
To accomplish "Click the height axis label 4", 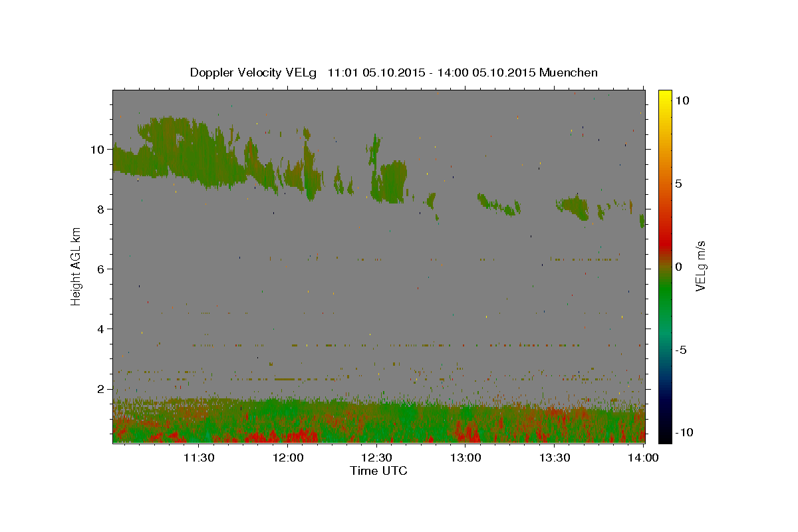I will click(100, 329).
